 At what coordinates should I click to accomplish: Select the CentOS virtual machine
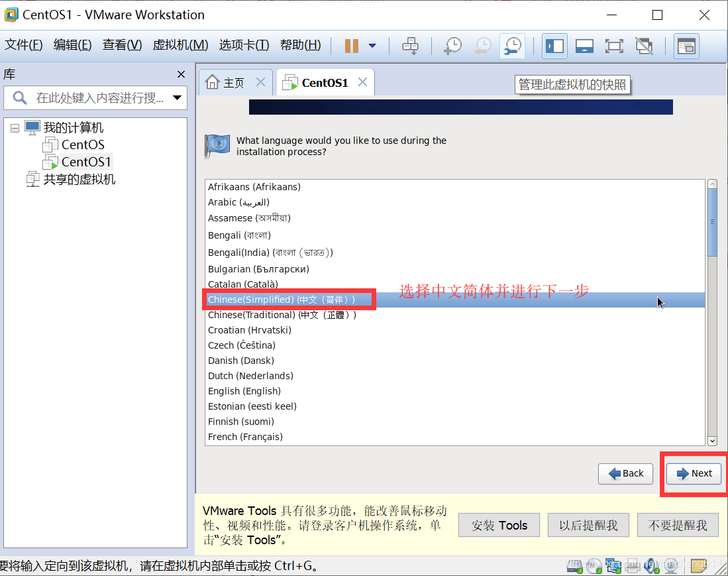(x=83, y=144)
